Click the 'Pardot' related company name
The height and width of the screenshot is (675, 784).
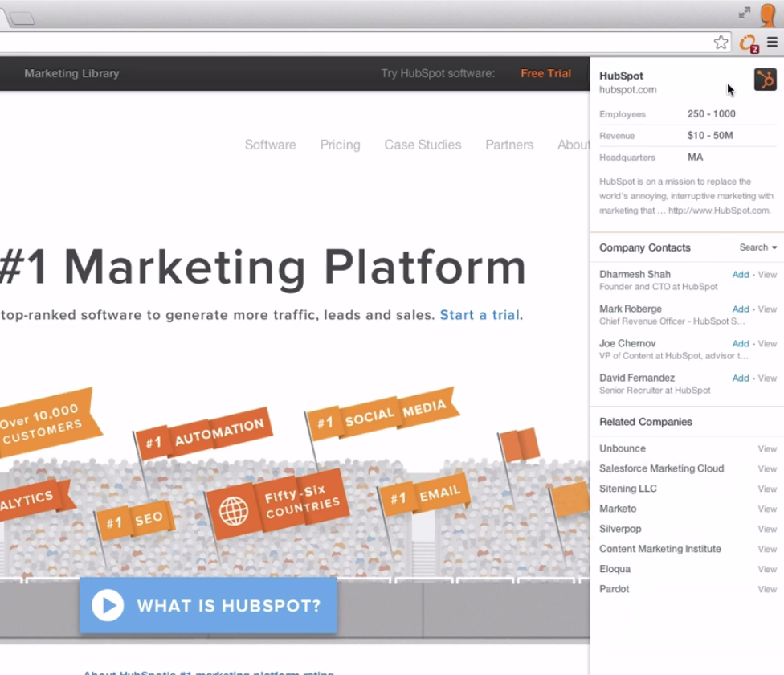615,589
